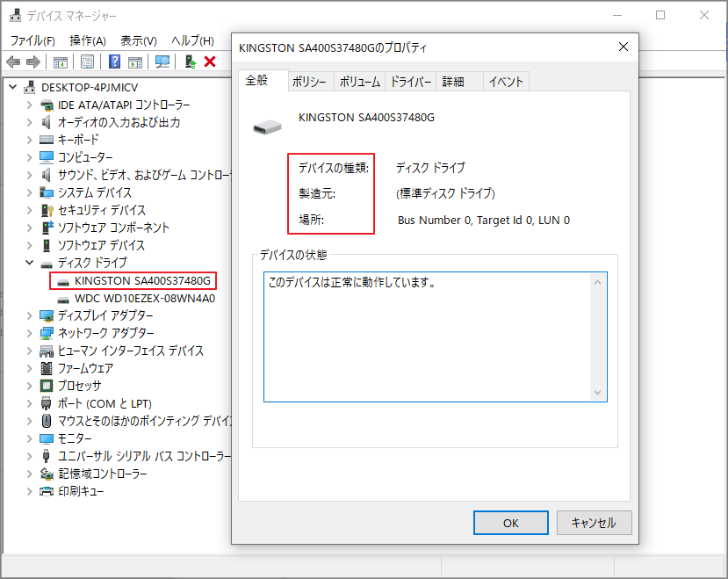Switch to the ボリューム tab
This screenshot has width=728, height=579.
pyautogui.click(x=360, y=82)
